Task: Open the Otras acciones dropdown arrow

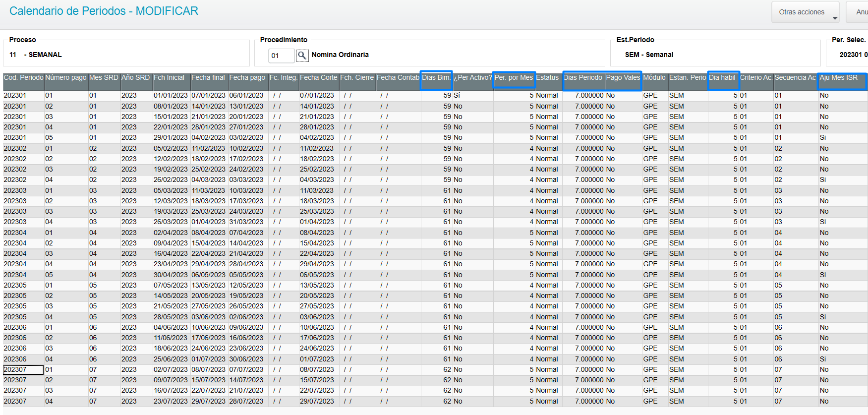Action: coord(835,18)
